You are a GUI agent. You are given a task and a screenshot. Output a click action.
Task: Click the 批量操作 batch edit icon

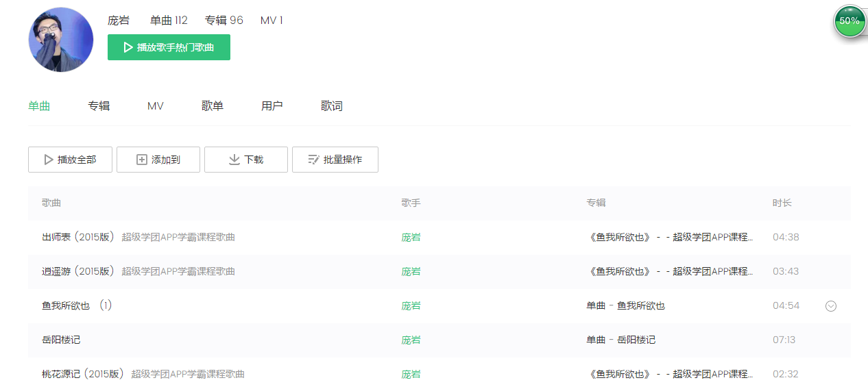click(x=313, y=160)
